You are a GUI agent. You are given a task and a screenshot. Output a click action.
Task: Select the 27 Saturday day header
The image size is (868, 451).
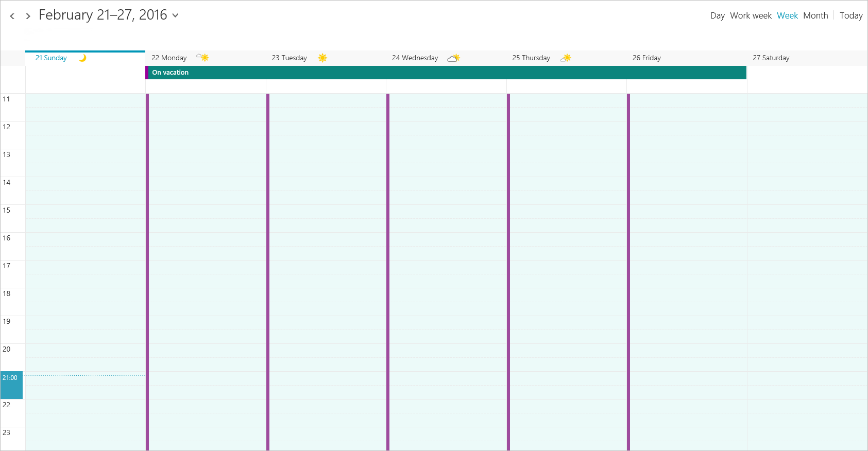click(771, 58)
